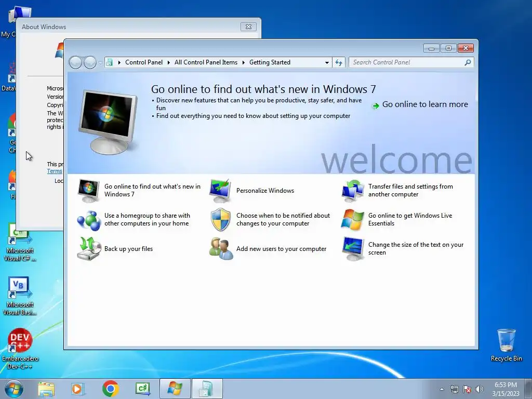Click the green arrow beside Go online to learn more
The width and height of the screenshot is (532, 399).
click(x=376, y=106)
